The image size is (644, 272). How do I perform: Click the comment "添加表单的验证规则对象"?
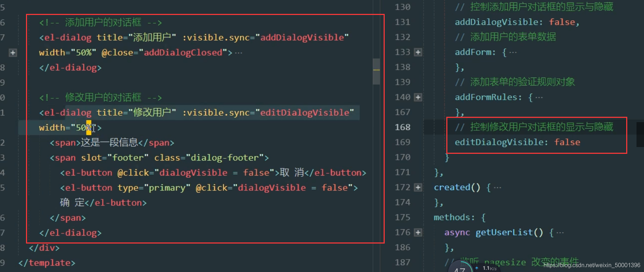click(515, 82)
